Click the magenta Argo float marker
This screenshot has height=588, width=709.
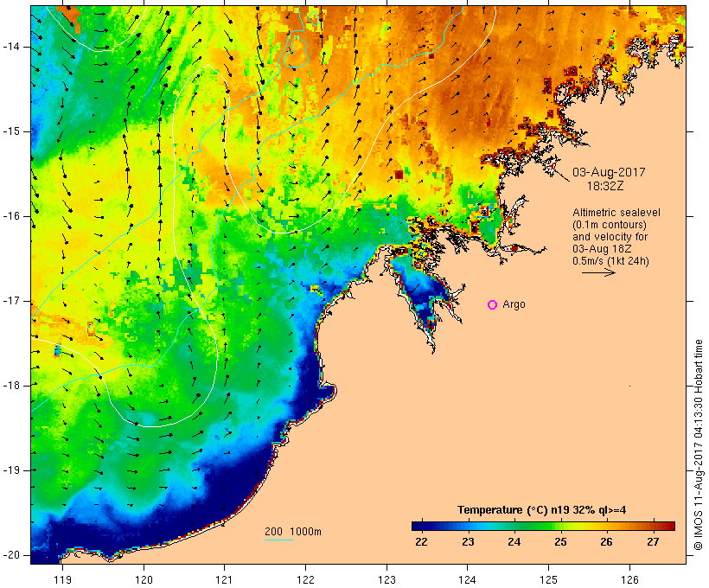click(x=493, y=305)
